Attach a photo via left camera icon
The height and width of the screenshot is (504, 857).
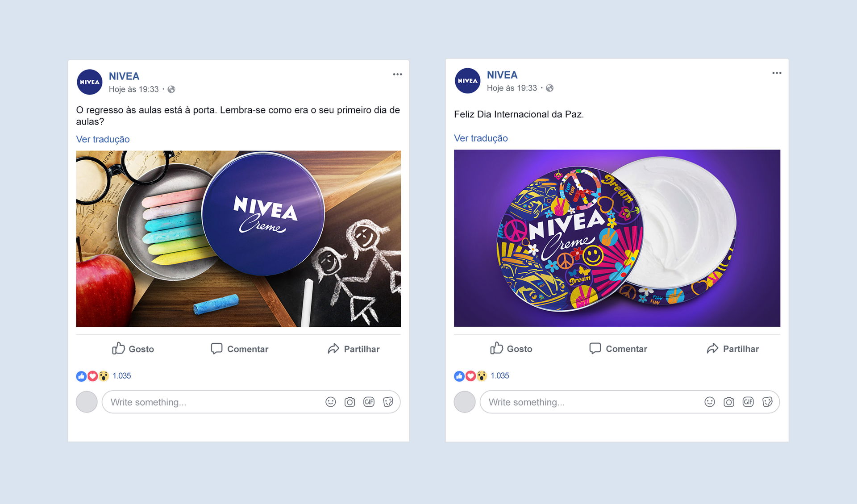pos(349,402)
